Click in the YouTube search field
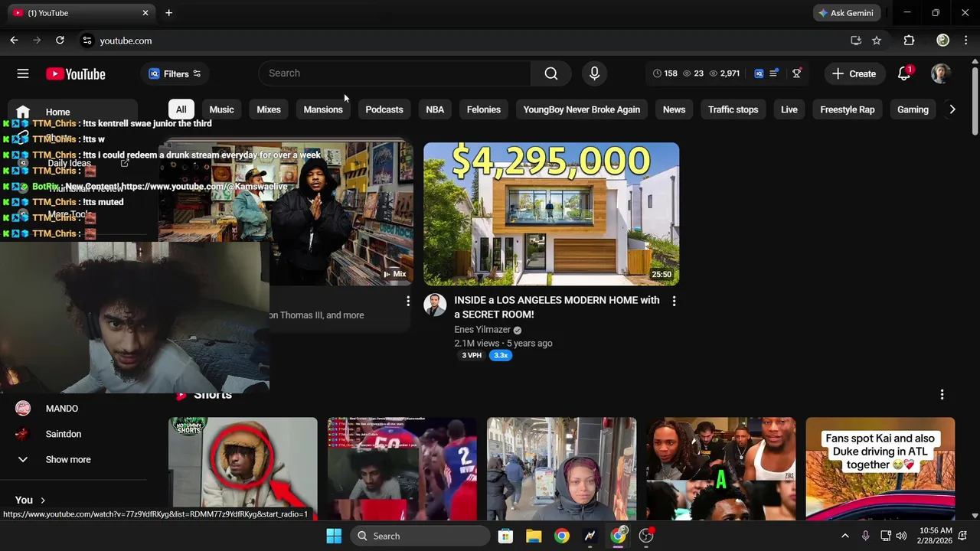 point(394,73)
